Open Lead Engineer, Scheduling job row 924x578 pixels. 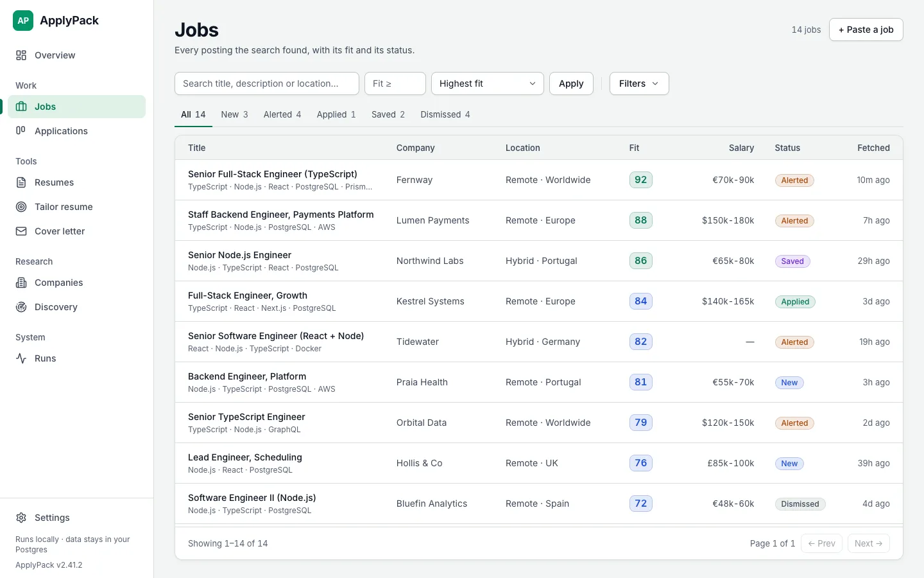(539, 463)
